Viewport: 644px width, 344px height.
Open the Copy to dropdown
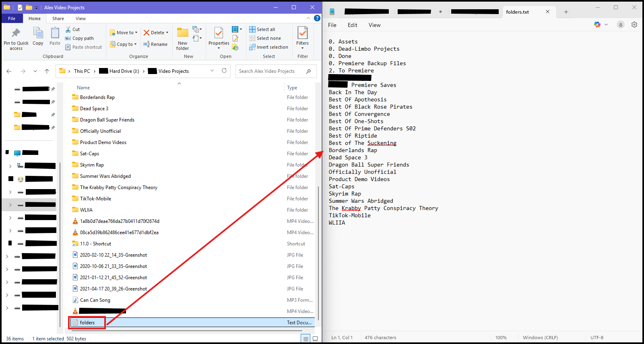[124, 44]
